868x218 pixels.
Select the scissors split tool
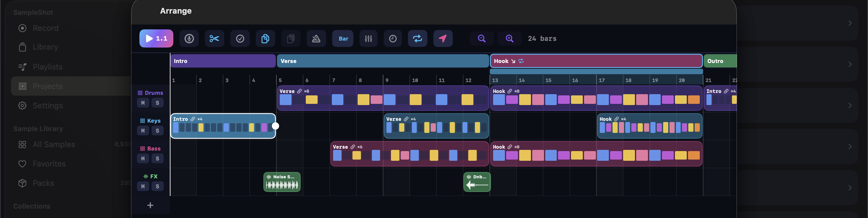214,38
